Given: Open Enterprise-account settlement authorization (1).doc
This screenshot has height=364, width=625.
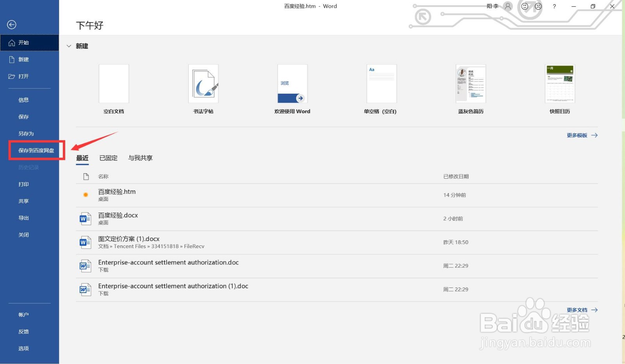Looking at the screenshot, I should tap(337, 289).
